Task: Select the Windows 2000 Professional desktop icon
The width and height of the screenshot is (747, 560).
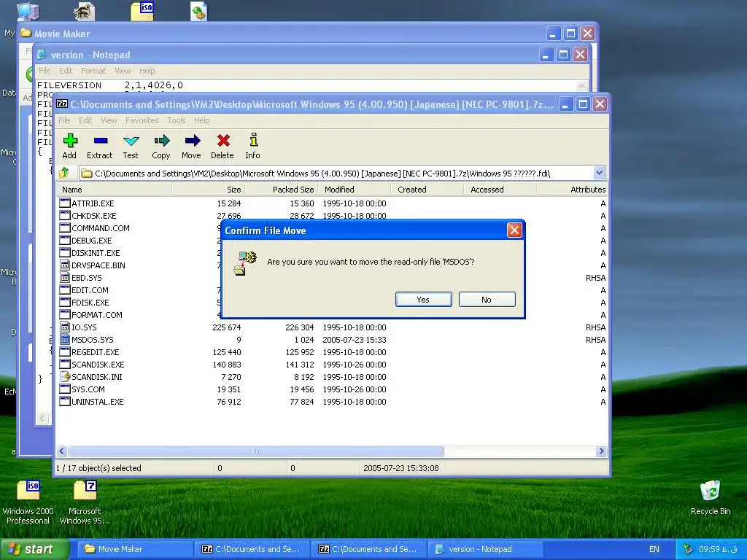Action: pyautogui.click(x=28, y=490)
